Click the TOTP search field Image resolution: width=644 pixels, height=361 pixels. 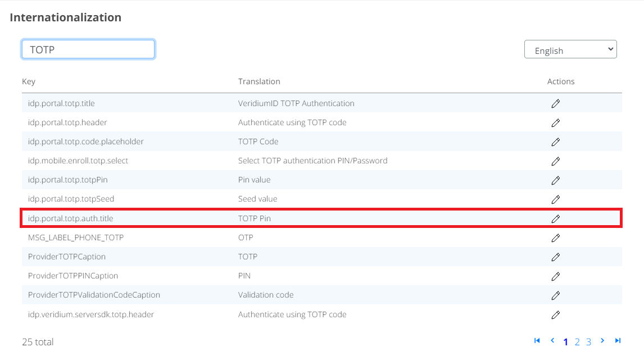[x=88, y=49]
